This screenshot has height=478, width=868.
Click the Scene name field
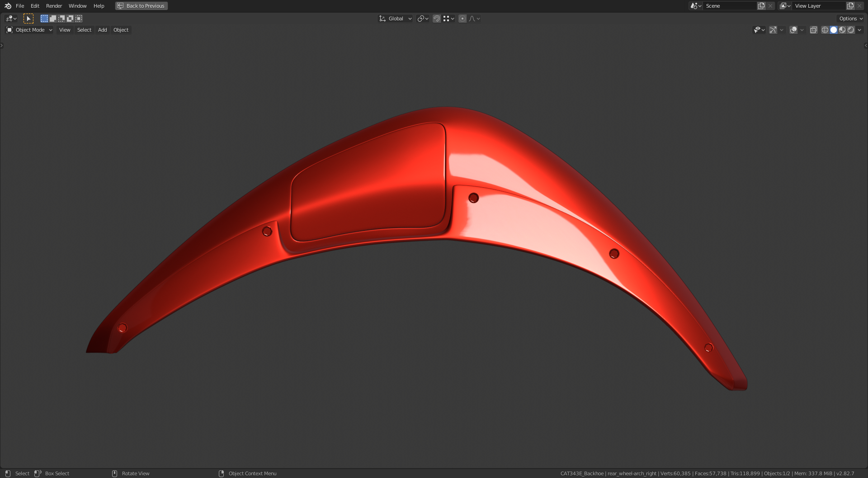[x=730, y=6]
